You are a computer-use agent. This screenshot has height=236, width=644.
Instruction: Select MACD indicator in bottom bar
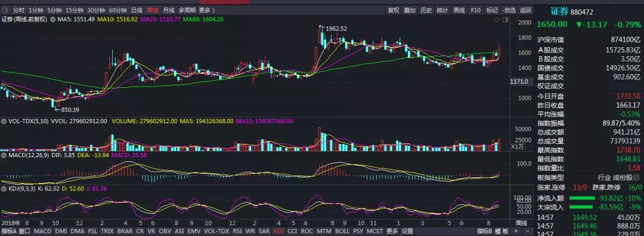pyautogui.click(x=42, y=231)
